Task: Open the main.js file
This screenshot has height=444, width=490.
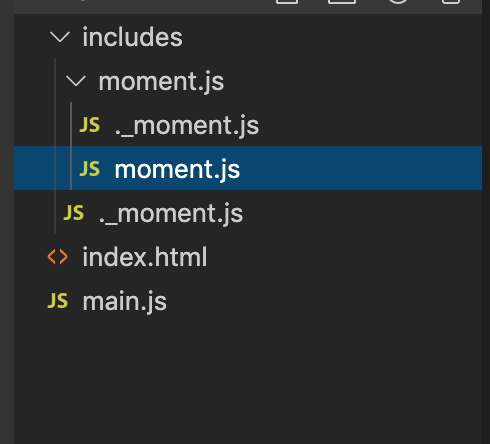Action: coord(124,301)
